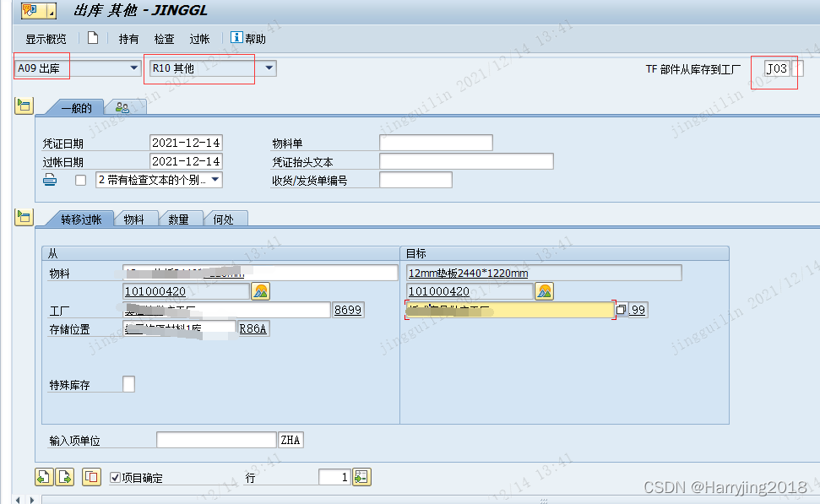Click the target material description field
The height and width of the screenshot is (504, 820).
tap(544, 273)
